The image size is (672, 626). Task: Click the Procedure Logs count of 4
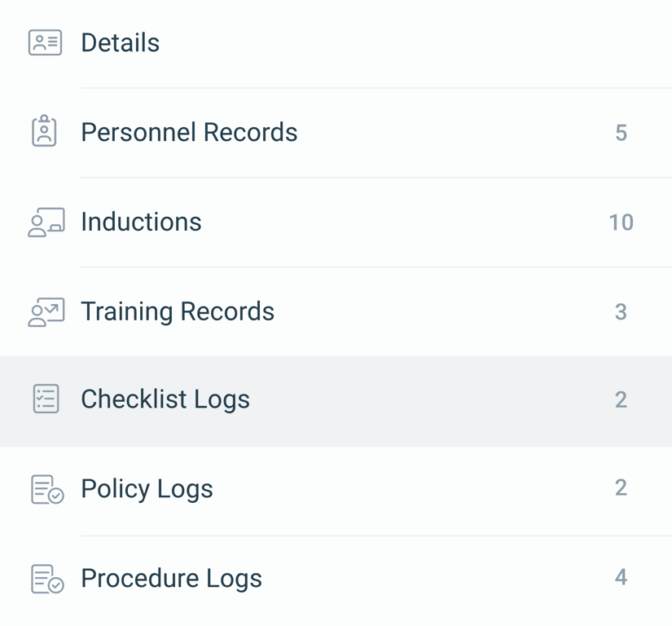621,578
